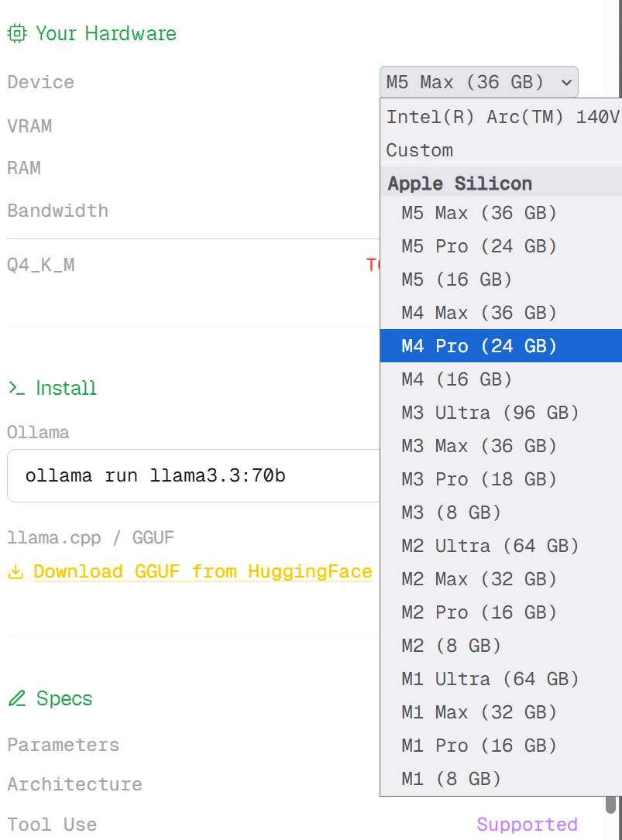The height and width of the screenshot is (840, 622).
Task: Click the terminal icon next to Install
Action: [x=17, y=388]
